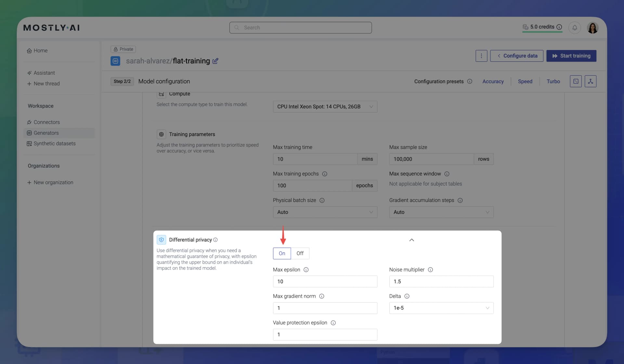
Task: Open the Compute type dropdown
Action: 325,107
